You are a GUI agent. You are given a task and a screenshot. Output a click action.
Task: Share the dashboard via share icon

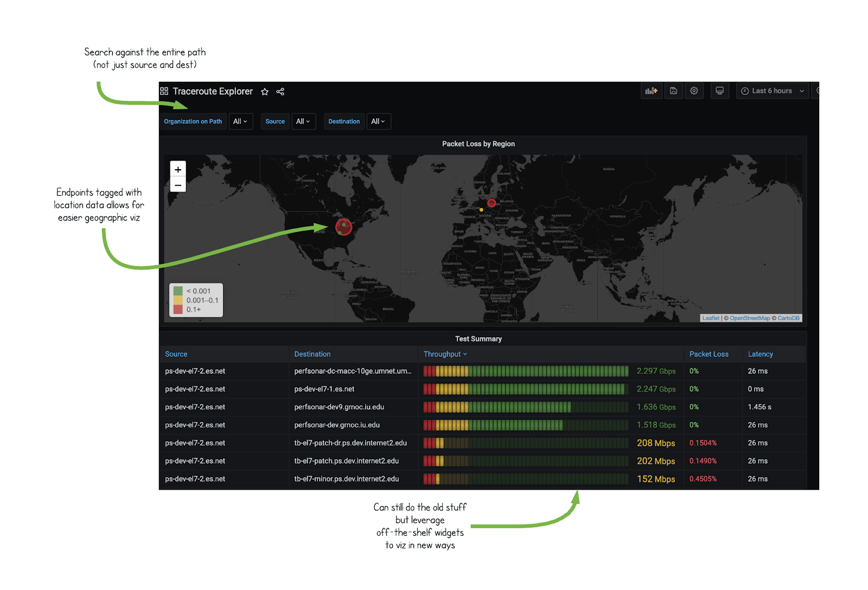point(280,92)
